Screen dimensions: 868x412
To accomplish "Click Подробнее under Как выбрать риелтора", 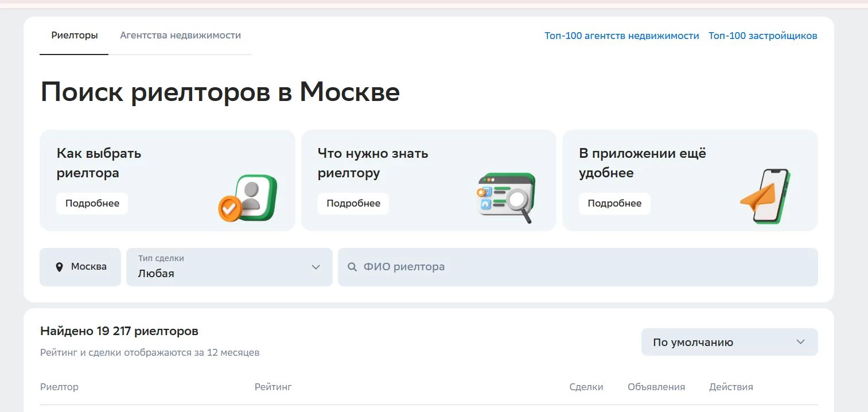I will tap(92, 203).
